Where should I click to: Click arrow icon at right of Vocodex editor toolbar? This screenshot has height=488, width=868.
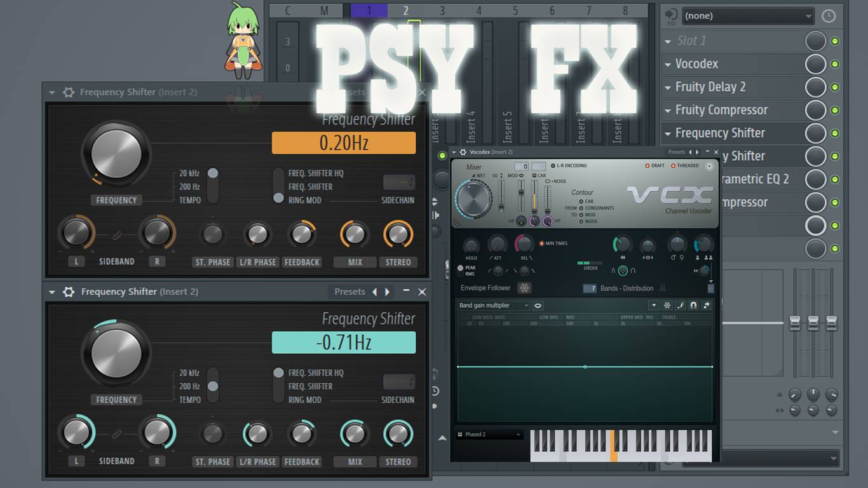(707, 306)
